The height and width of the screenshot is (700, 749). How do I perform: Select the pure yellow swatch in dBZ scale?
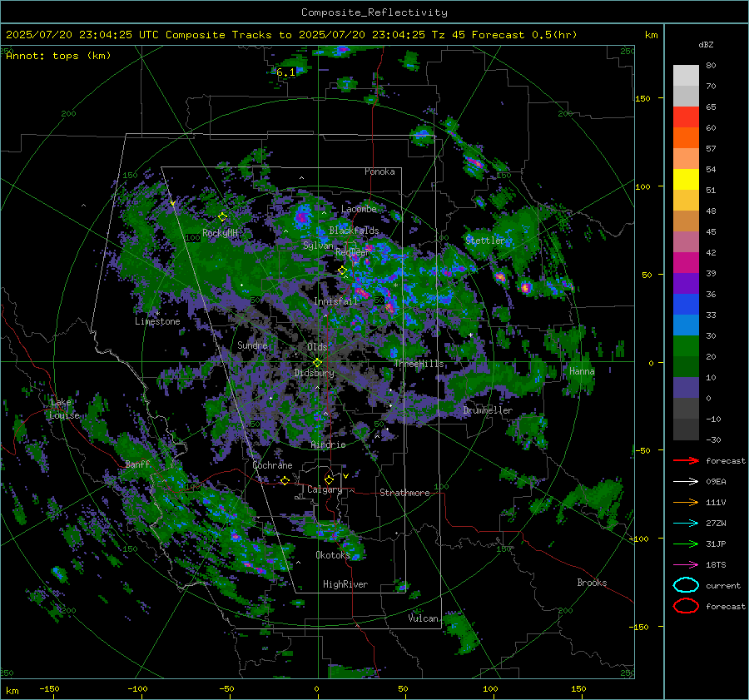point(686,180)
